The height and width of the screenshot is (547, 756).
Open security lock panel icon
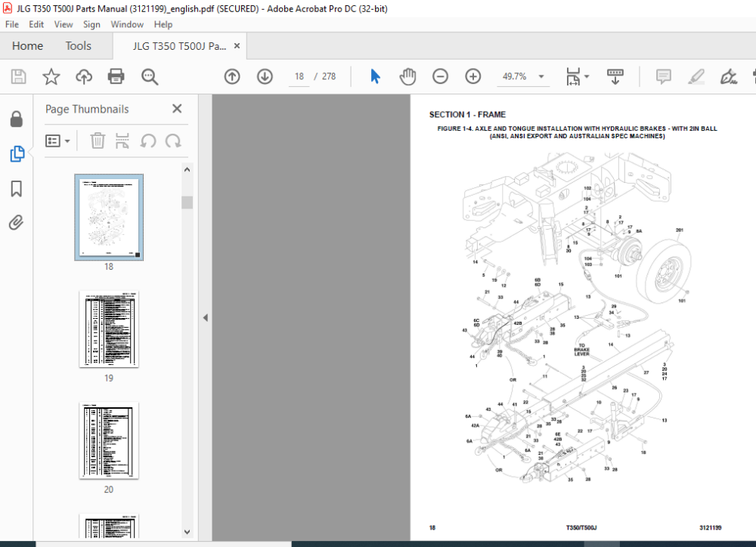click(17, 119)
